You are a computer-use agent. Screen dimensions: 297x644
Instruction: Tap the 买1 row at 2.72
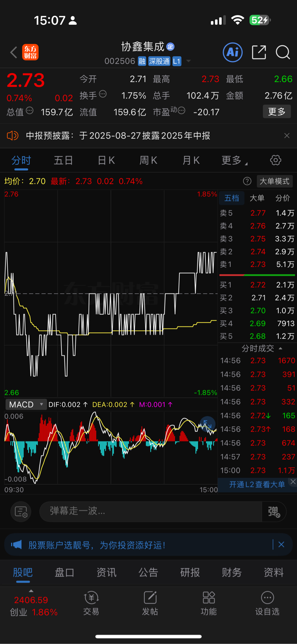257,285
